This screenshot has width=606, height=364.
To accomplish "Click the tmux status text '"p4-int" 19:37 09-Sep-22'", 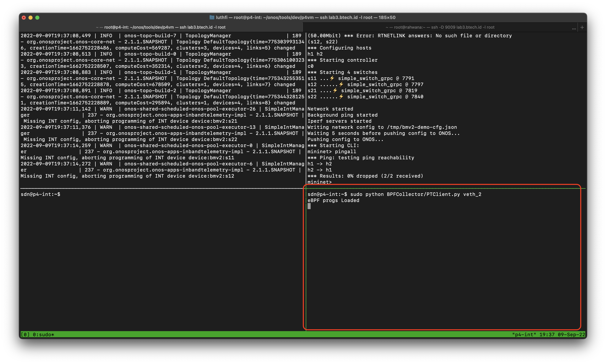I will 548,335.
